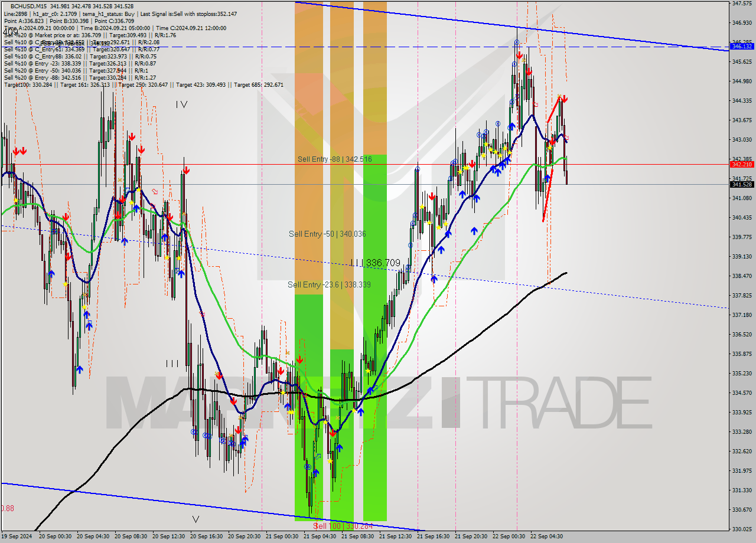Viewport: 756px width, 543px height.
Task: Click the 'Target 685: 292.671' text
Action: [x=259, y=84]
